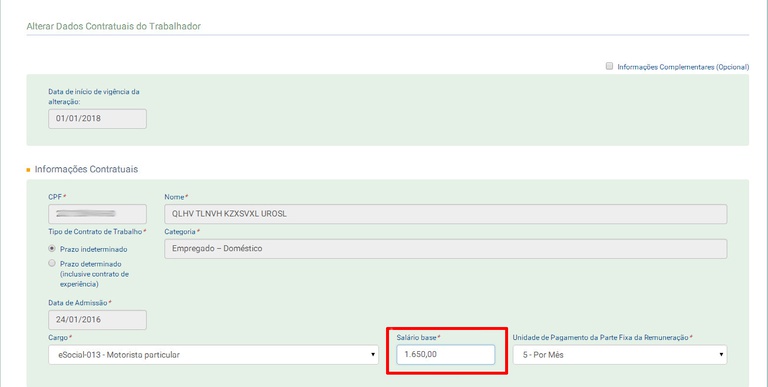The width and height of the screenshot is (768, 387).
Task: Select the Prazo determinado radio option
Action: [52, 264]
